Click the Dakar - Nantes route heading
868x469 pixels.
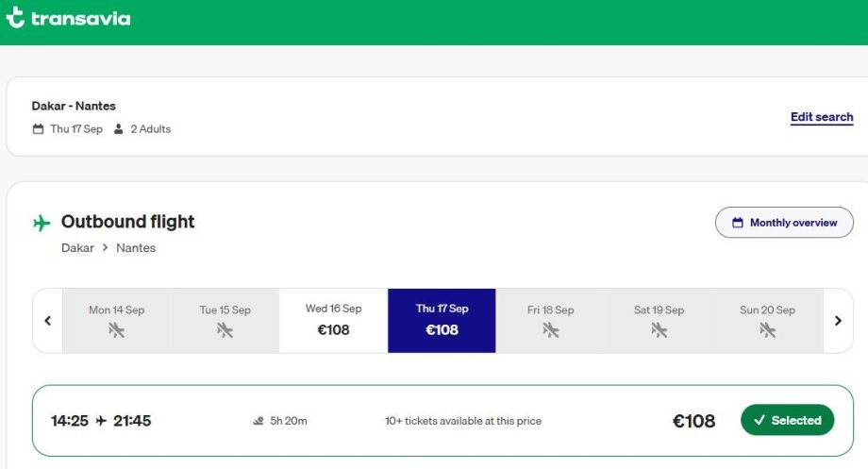pos(74,106)
